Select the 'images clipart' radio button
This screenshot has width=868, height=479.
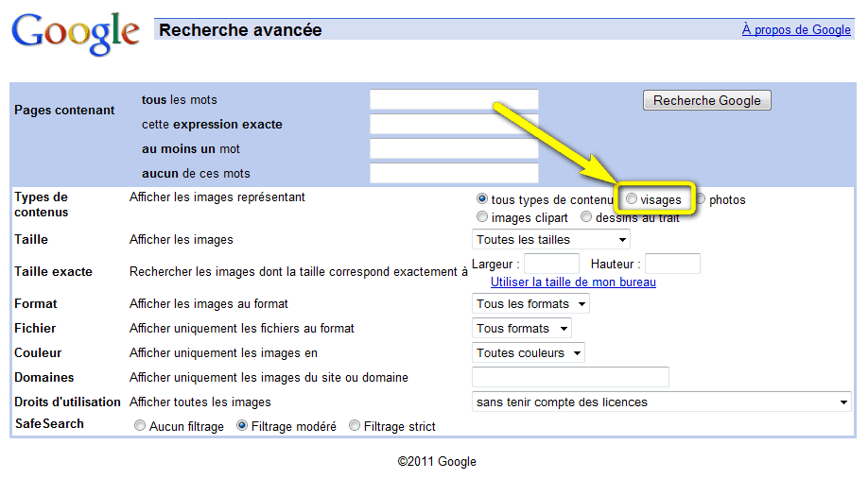click(x=482, y=216)
